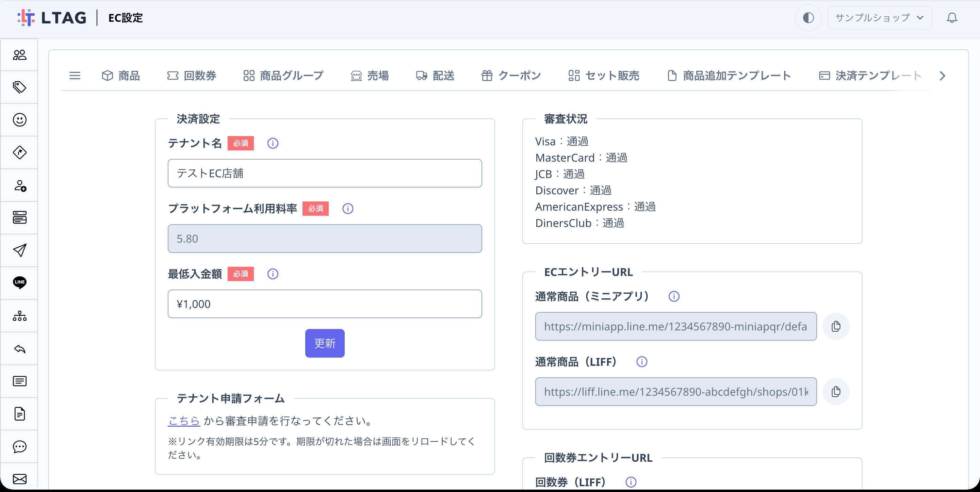Open the stacked cards icon in the sidebar
Screen dimensions: 980x492
19,218
